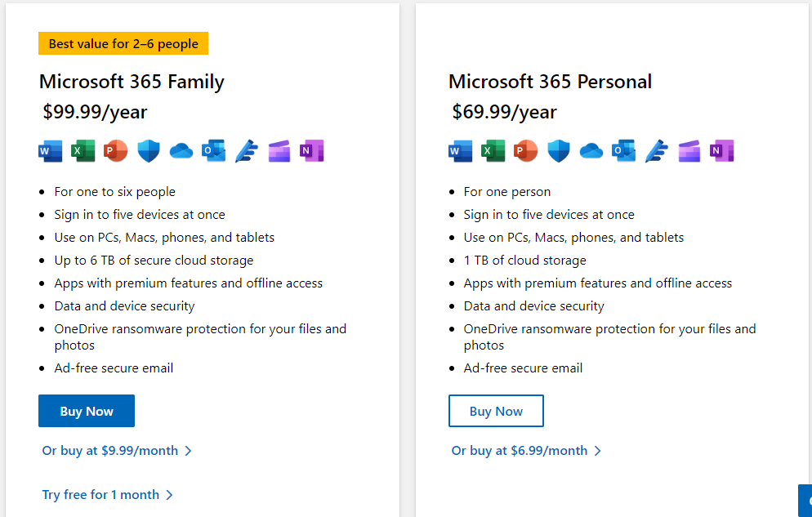Viewport: 812px width, 517px height.
Task: Click the Word icon in the Family plan
Action: click(x=51, y=151)
